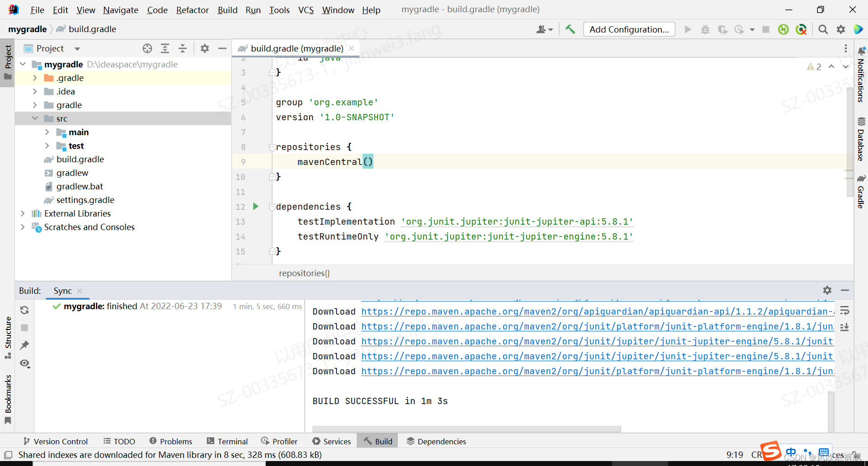This screenshot has width=868, height=466.
Task: Expand External Libraries node
Action: [x=23, y=213]
